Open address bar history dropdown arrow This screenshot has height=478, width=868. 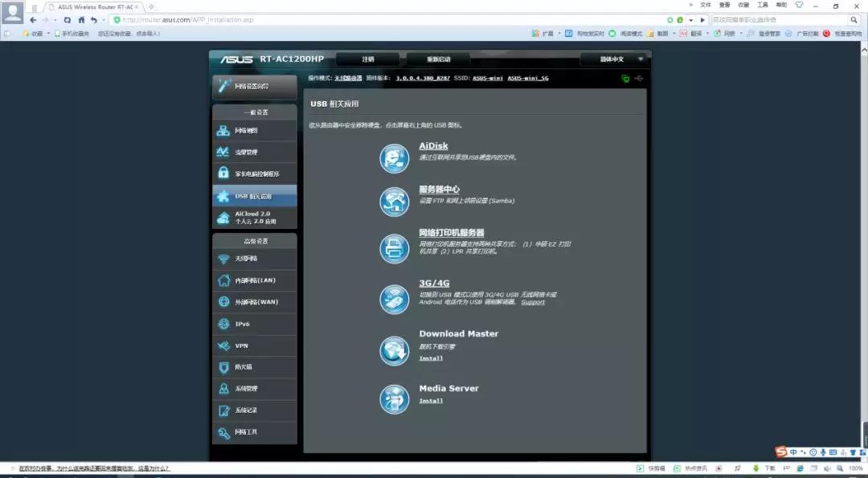tap(691, 20)
